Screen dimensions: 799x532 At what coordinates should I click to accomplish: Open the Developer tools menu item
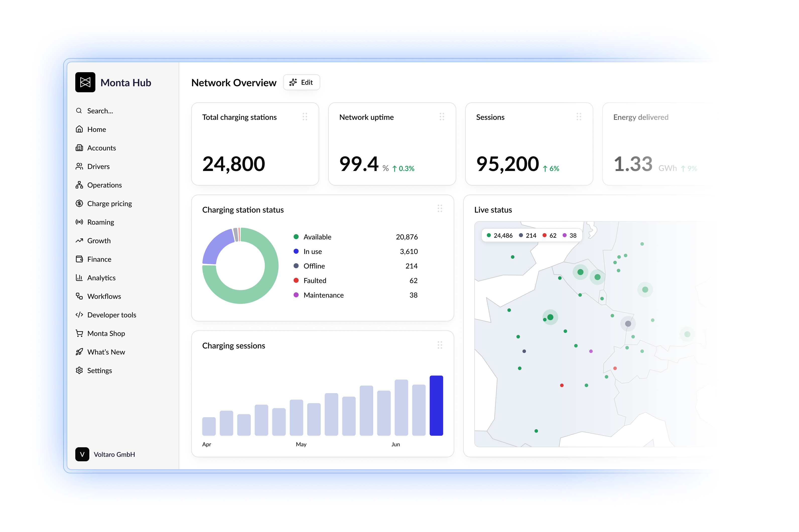(x=106, y=315)
